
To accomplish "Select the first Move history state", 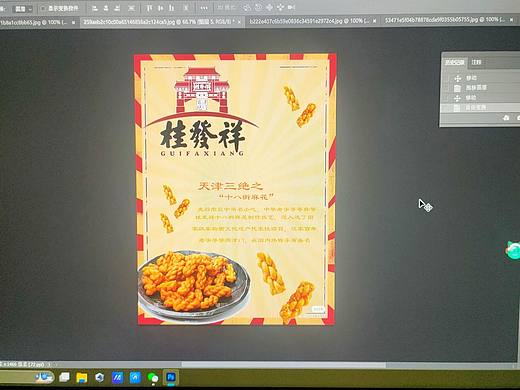I will (480, 78).
